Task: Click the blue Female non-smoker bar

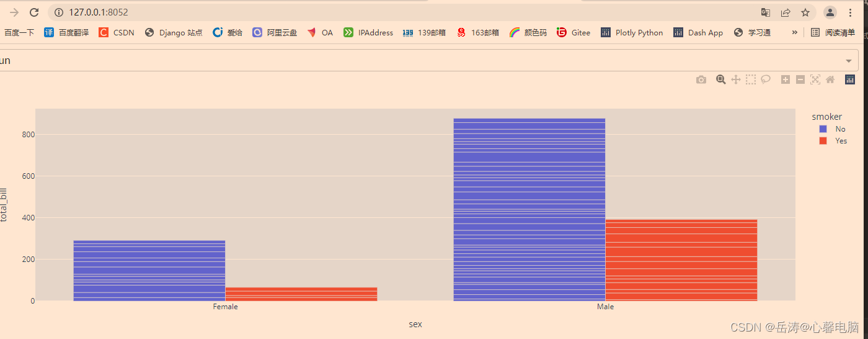Action: [149, 271]
